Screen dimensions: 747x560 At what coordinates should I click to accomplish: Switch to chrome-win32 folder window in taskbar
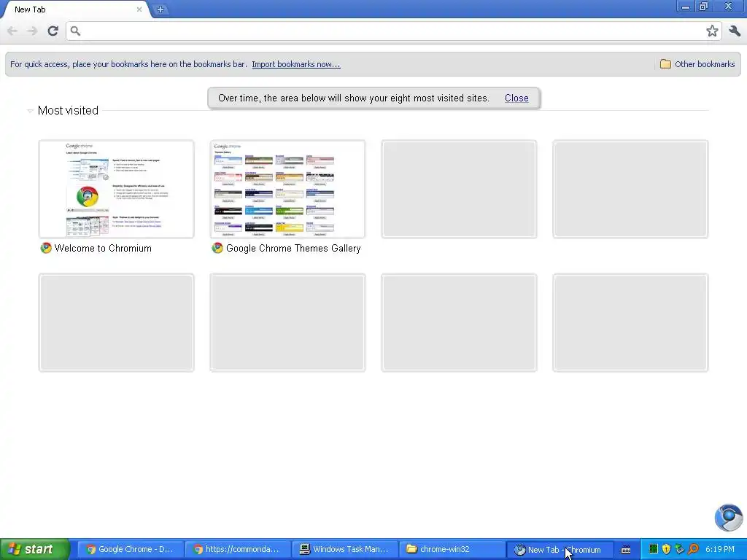tap(452, 550)
